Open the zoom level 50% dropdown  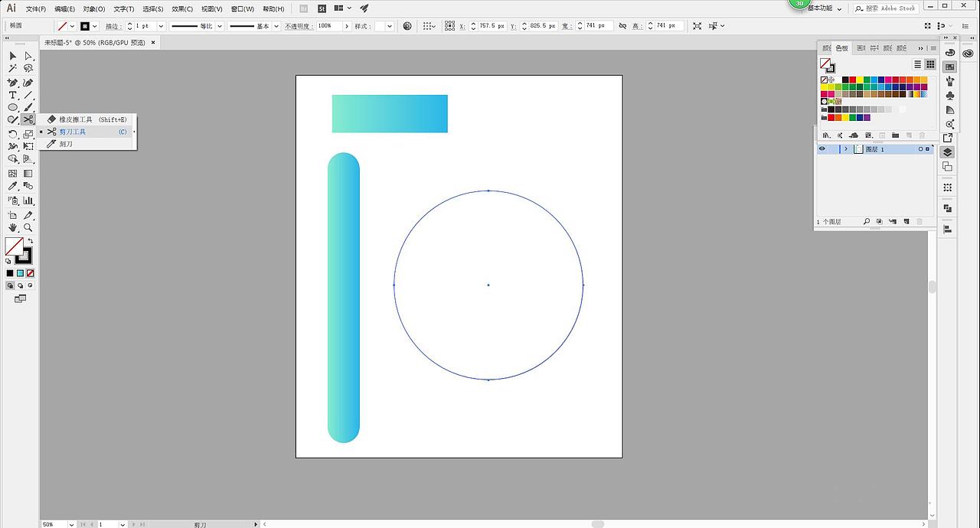pyautogui.click(x=71, y=524)
